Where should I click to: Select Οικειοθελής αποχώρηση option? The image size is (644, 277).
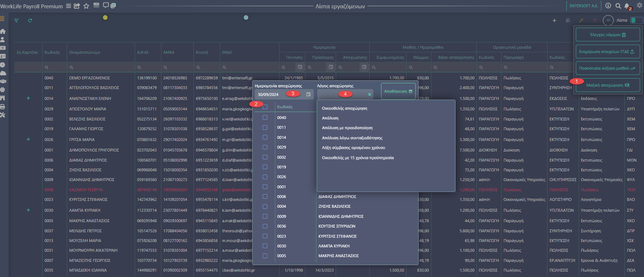[x=344, y=108]
